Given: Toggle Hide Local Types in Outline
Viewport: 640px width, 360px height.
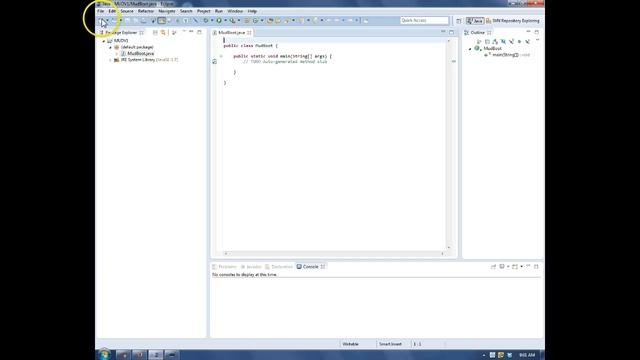Looking at the screenshot, I should pyautogui.click(x=527, y=42).
